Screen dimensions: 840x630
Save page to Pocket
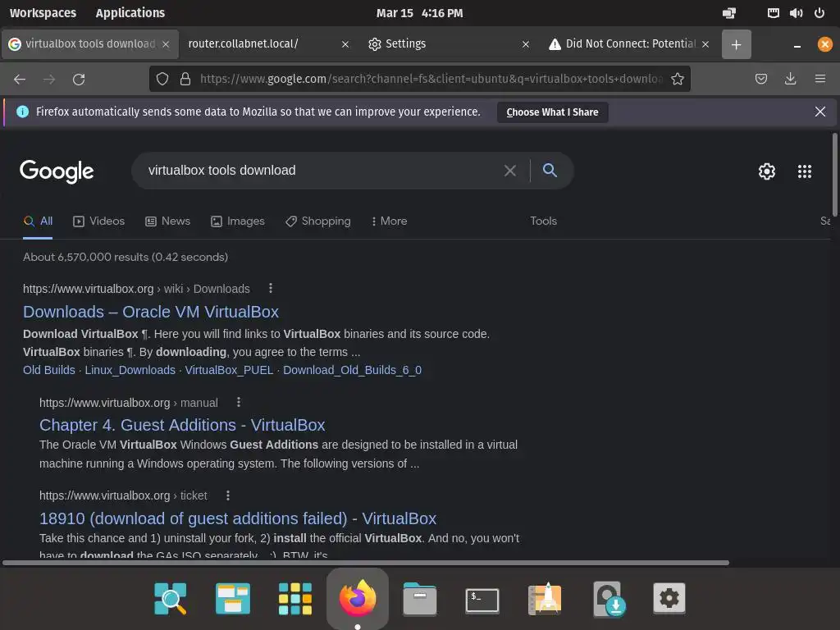(760, 80)
